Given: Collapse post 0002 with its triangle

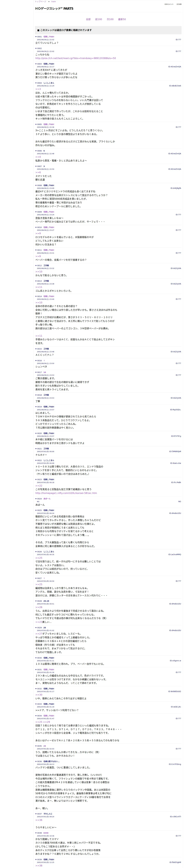Looking at the screenshot, I should (x=36, y=48).
